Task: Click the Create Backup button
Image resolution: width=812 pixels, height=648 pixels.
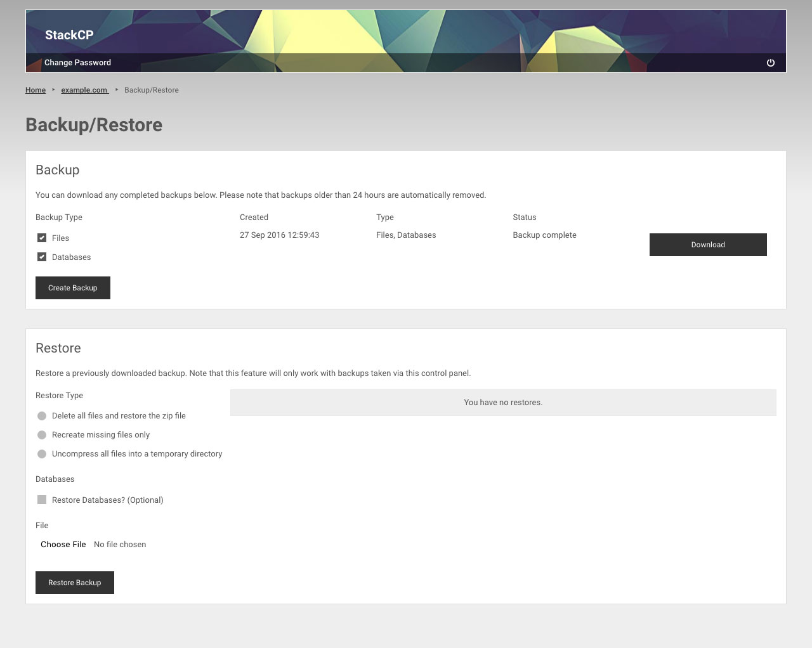Action: tap(72, 288)
